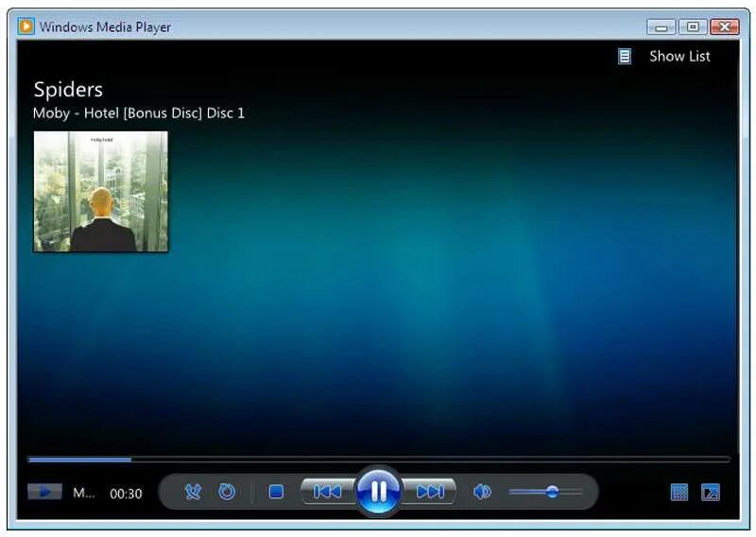Click the Show List label
Viewport: 756px width, 537px height.
point(679,57)
